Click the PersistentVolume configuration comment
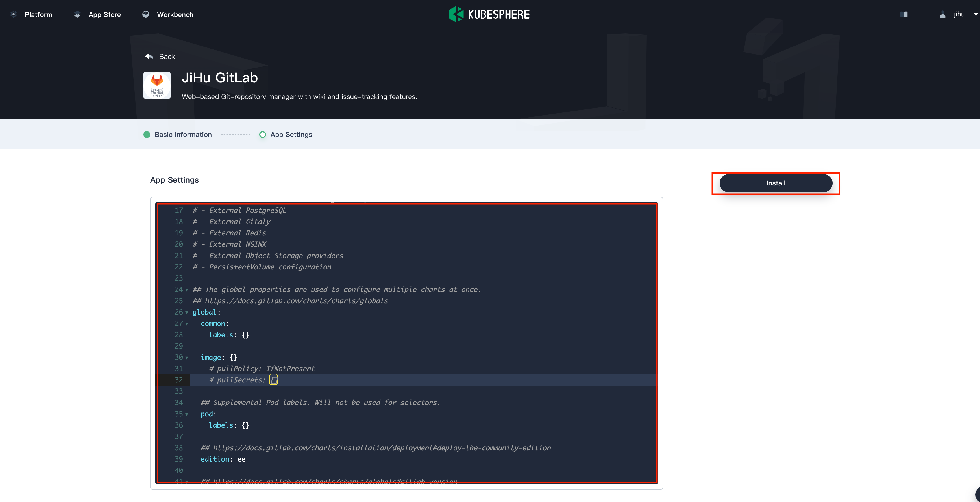980x502 pixels. tap(262, 267)
